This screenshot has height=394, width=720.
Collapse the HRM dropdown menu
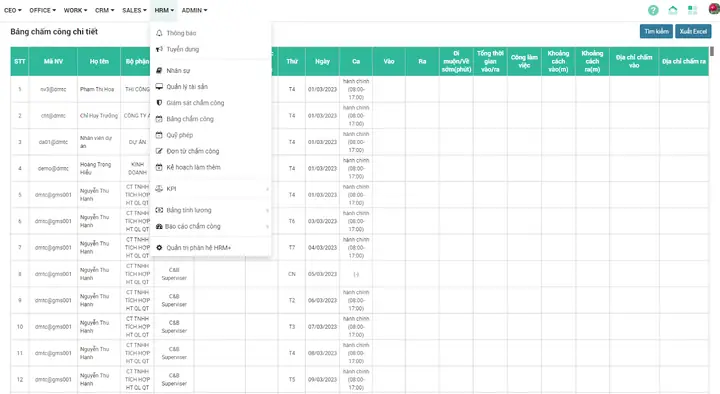164,10
